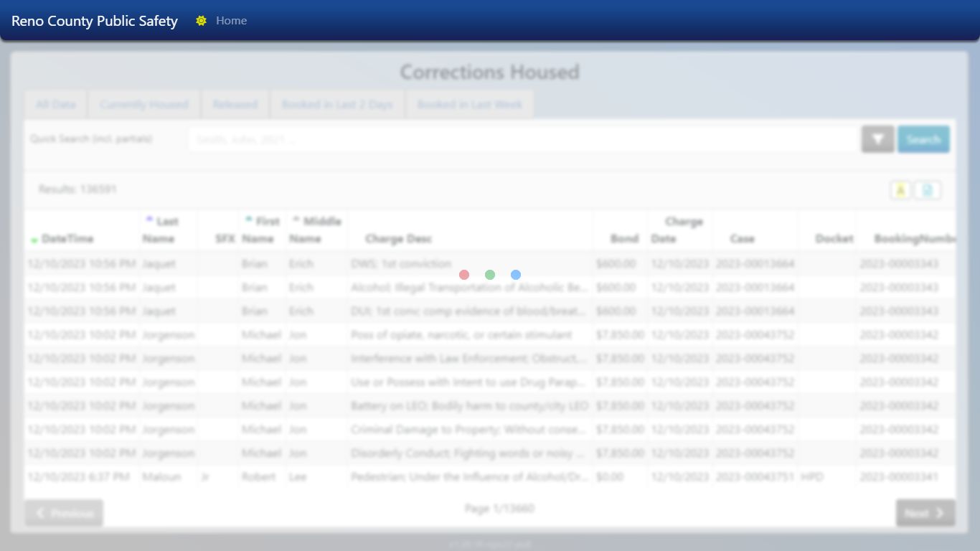Click the sort arrow above First Name
The height and width of the screenshot is (551, 980).
(248, 218)
